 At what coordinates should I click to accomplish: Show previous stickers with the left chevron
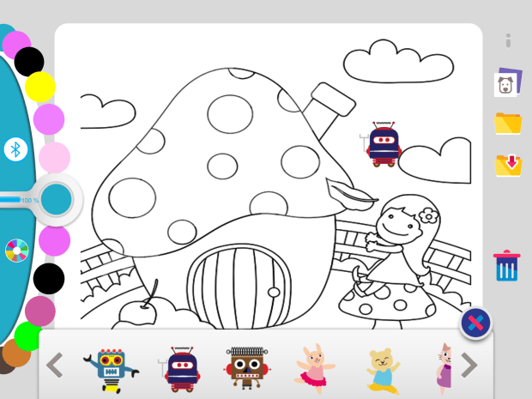coord(55,365)
